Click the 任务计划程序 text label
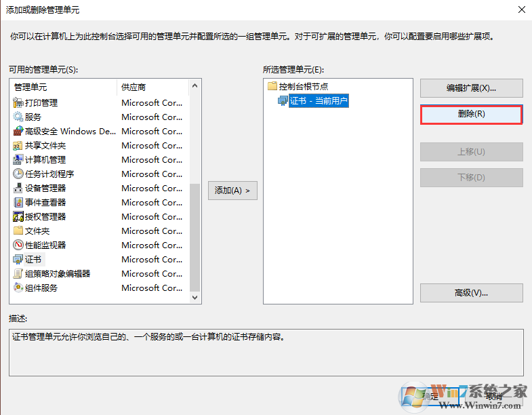532x415 pixels. coord(49,174)
